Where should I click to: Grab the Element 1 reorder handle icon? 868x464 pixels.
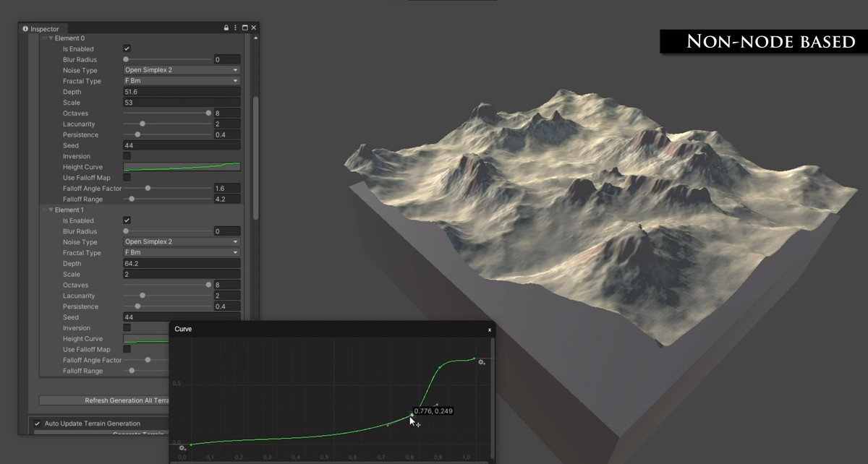coord(44,210)
